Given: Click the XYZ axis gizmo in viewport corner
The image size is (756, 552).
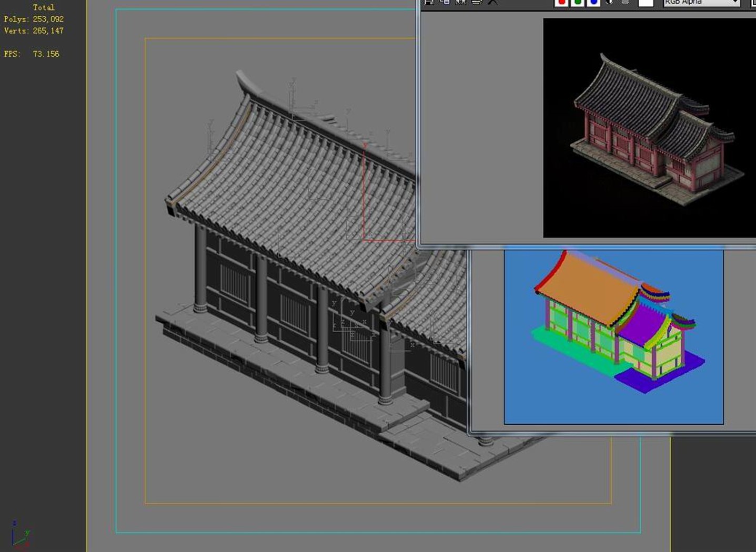Looking at the screenshot, I should point(20,534).
